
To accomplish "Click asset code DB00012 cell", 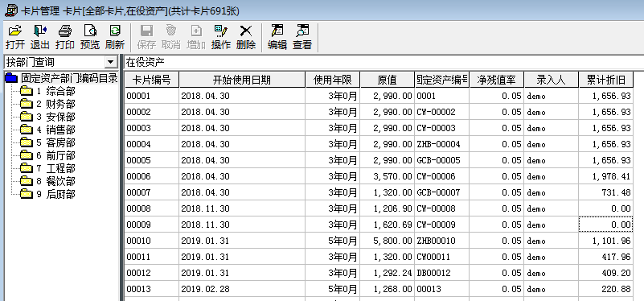I will click(x=441, y=273).
